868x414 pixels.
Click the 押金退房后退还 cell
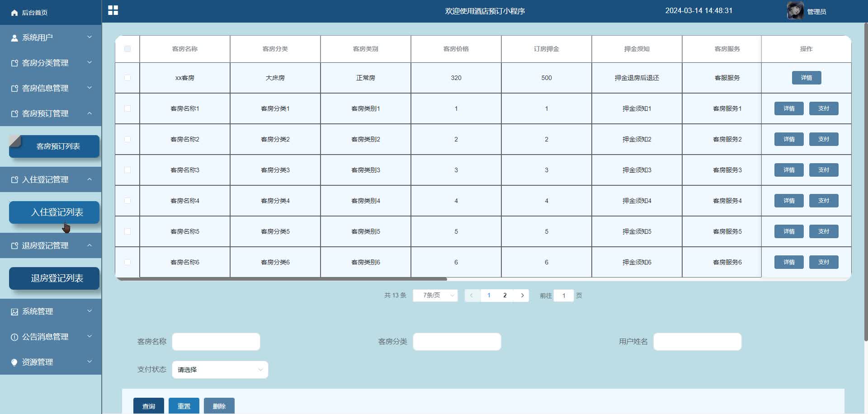click(637, 78)
